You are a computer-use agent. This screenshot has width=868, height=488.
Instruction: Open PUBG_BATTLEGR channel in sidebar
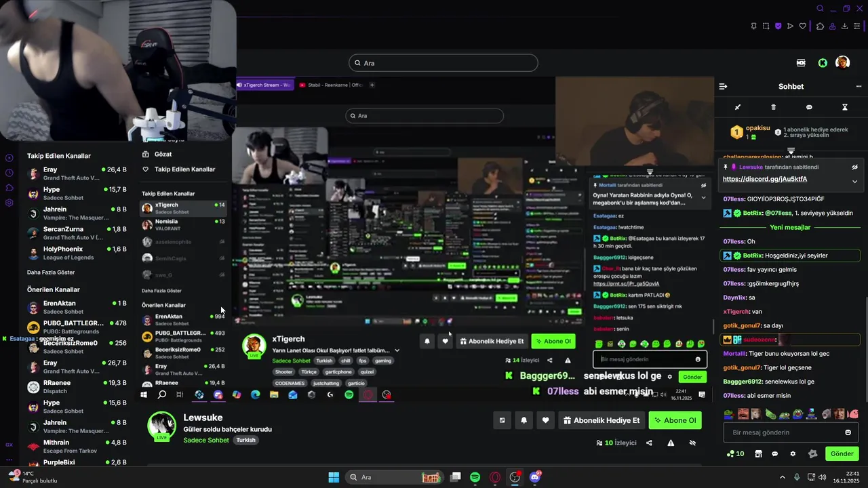77,327
